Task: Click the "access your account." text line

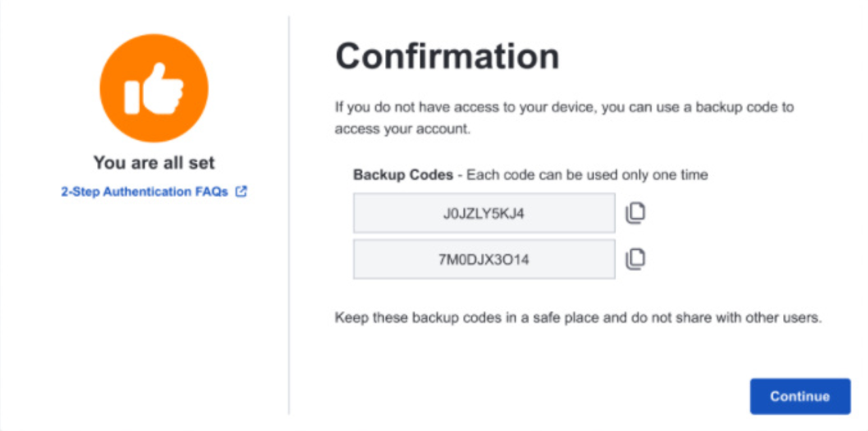Action: (403, 129)
